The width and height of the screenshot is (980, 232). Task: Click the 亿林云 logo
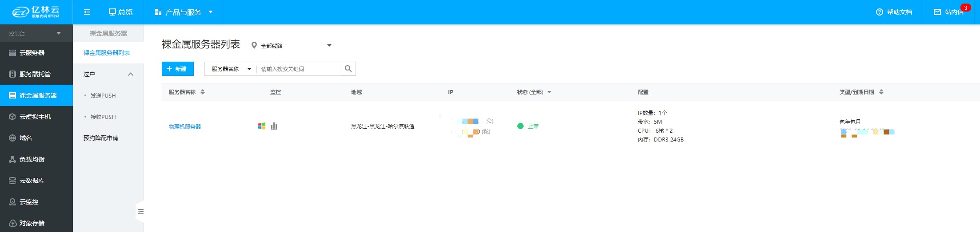tap(36, 12)
